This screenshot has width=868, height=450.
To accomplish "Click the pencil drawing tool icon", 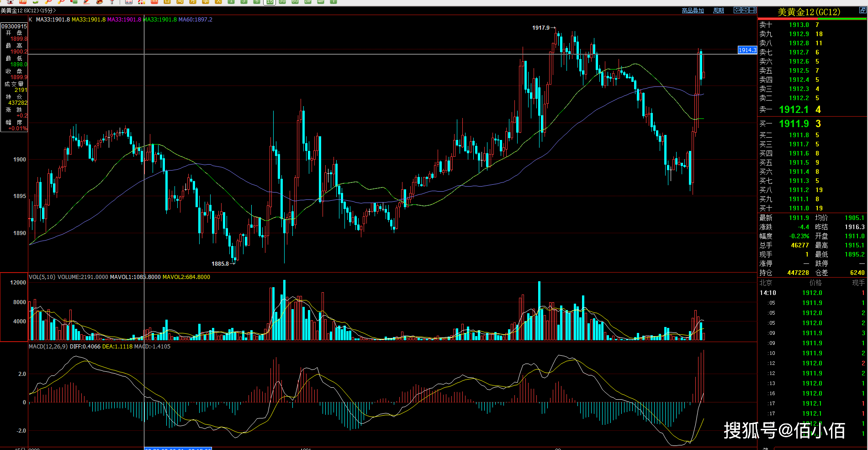I will [86, 2].
